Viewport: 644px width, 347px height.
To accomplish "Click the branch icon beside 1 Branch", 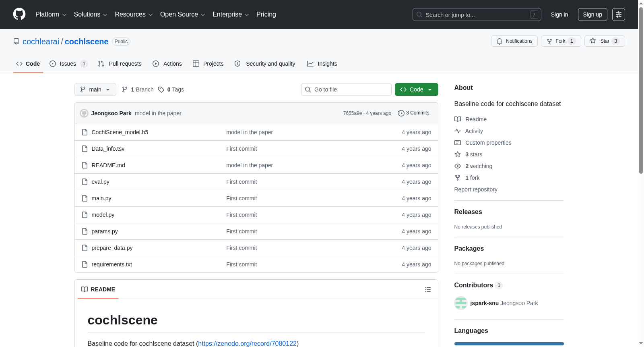I will (125, 89).
